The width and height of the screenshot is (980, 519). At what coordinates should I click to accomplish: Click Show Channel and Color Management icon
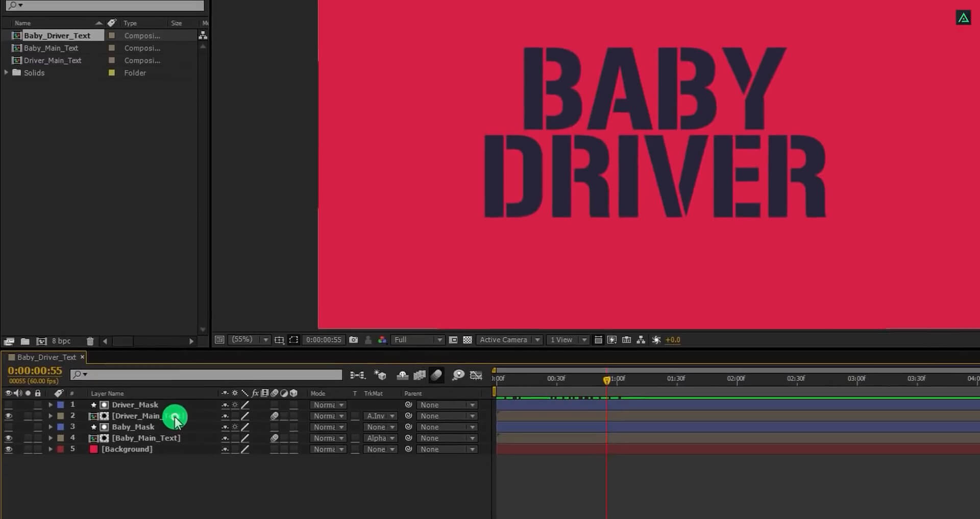[382, 340]
